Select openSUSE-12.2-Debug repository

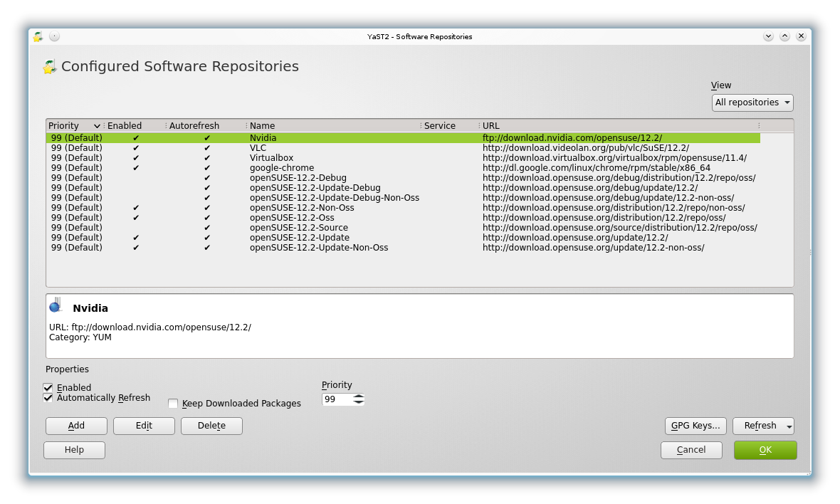298,178
